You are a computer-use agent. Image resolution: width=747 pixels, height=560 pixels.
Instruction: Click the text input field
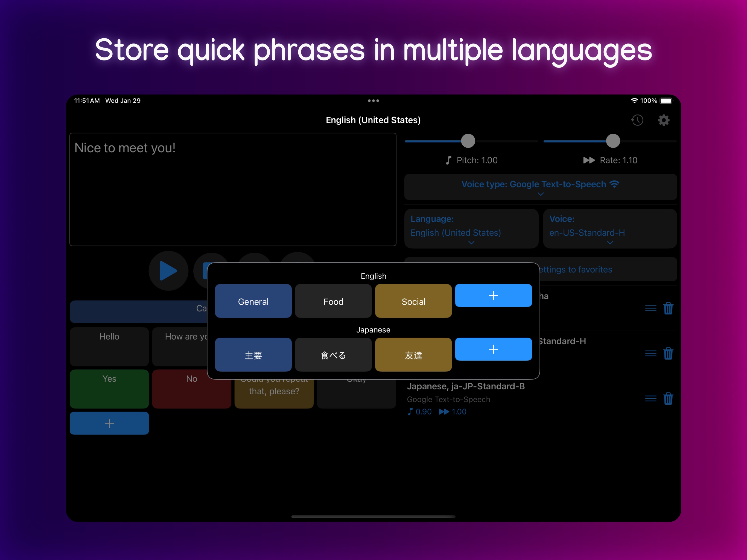[233, 189]
